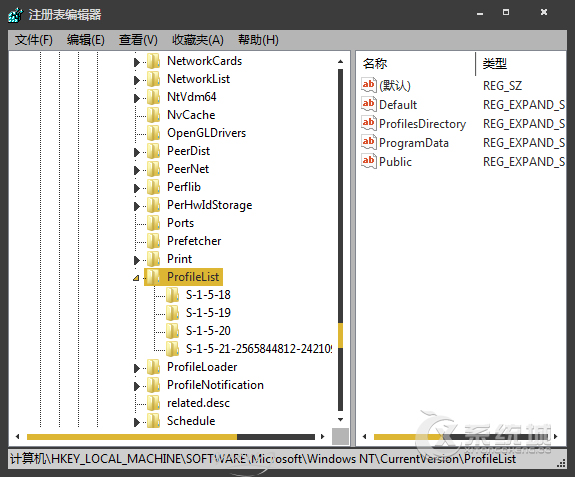Click the S-1-5-18 folder icon
Screen dimensions: 575x477
tap(172, 295)
